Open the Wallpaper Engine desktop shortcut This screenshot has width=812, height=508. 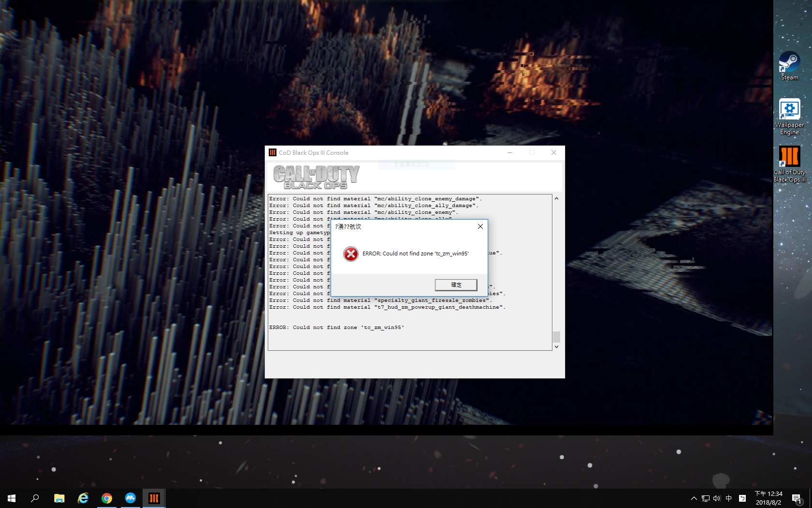point(789,117)
